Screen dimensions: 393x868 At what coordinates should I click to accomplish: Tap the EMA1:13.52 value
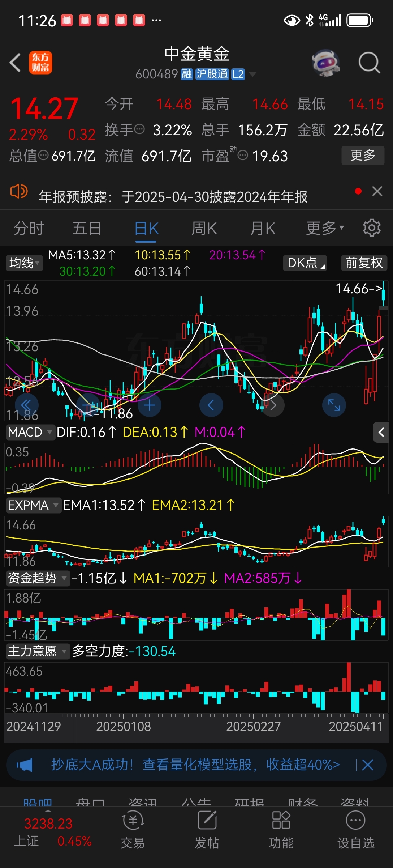104,505
